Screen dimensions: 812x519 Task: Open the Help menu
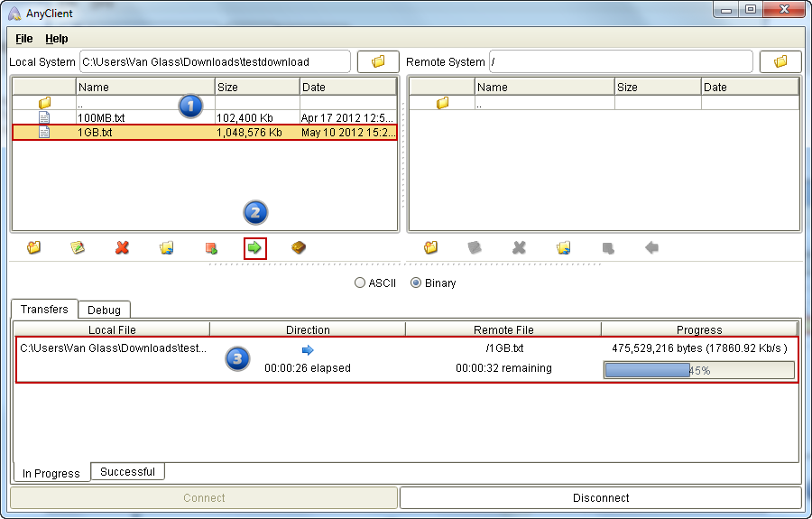point(57,39)
